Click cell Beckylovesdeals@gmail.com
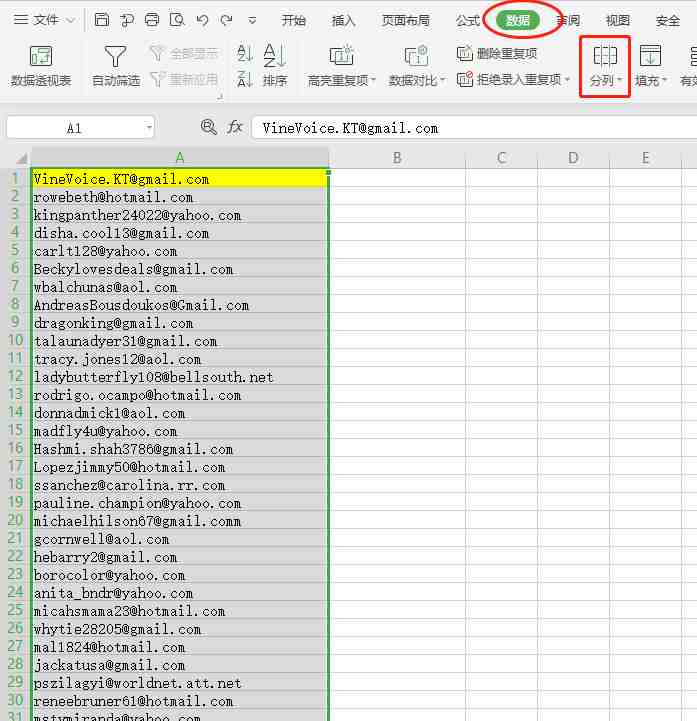Viewport: 697px width, 721px height. pos(180,269)
